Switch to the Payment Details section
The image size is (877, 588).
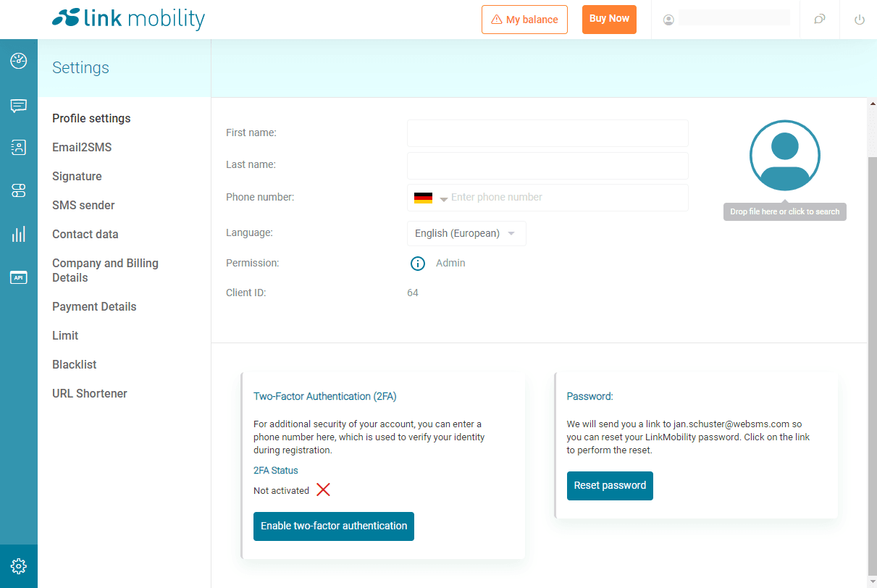[x=94, y=306]
